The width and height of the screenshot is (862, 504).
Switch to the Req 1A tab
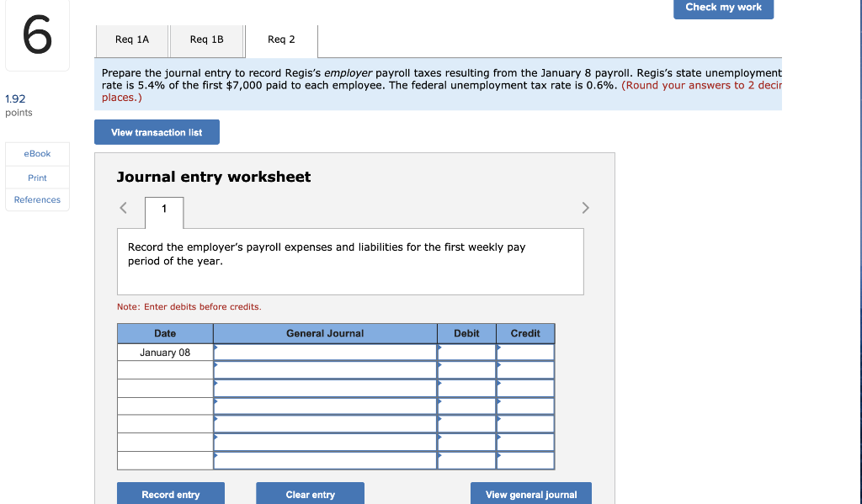[x=131, y=39]
